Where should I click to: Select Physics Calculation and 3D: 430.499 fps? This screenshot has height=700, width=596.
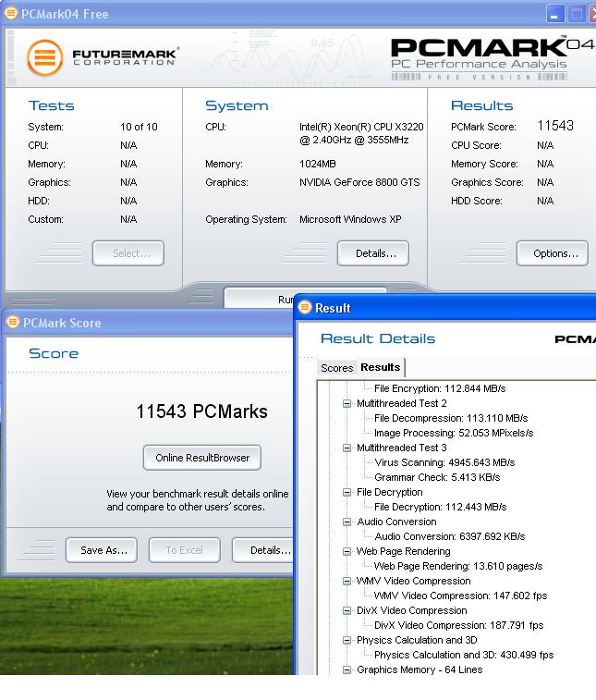click(x=464, y=655)
